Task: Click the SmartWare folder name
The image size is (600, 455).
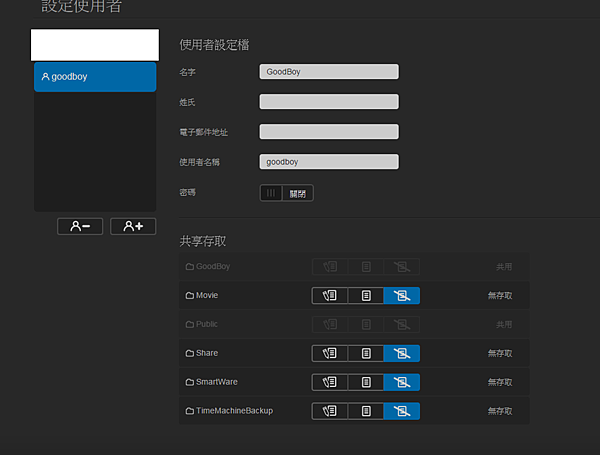Action: point(217,382)
